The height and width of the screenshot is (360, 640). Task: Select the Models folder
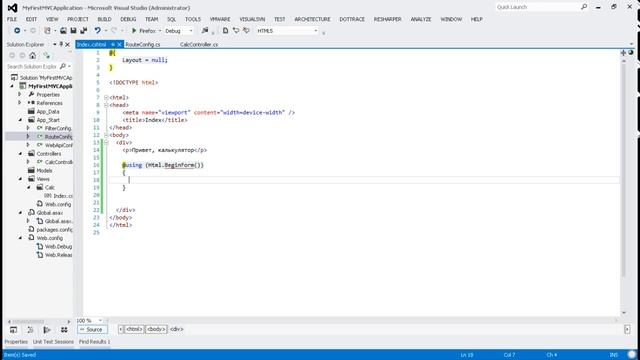click(44, 171)
